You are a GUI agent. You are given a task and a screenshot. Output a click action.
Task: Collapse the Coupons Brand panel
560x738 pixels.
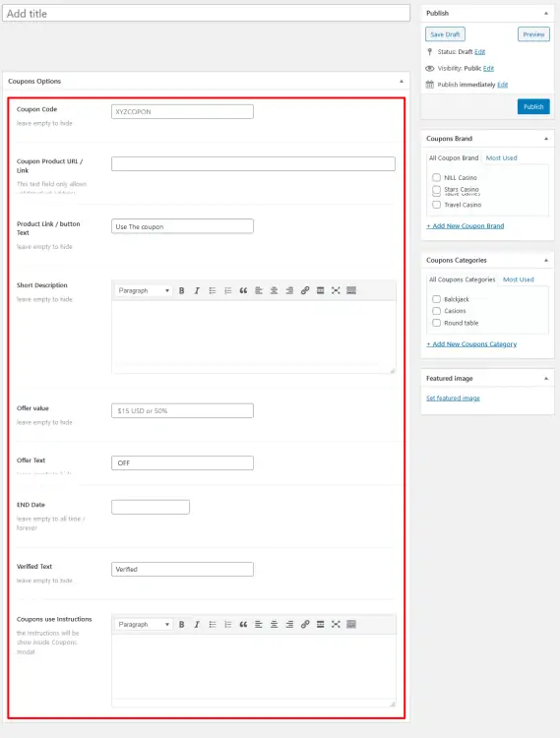pos(546,139)
